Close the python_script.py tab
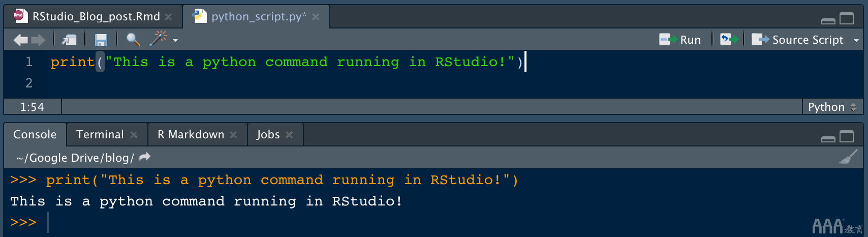The height and width of the screenshot is (237, 868). point(316,17)
